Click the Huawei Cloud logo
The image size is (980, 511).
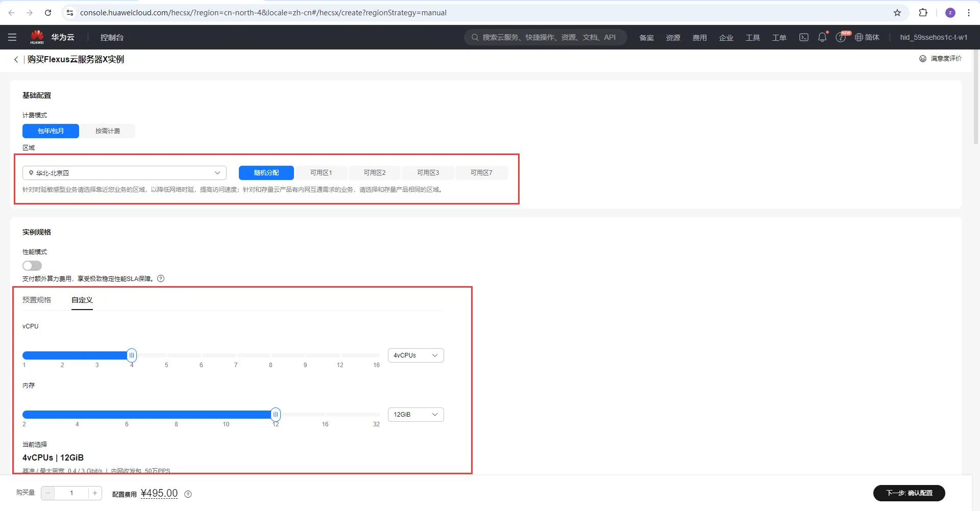coord(37,37)
